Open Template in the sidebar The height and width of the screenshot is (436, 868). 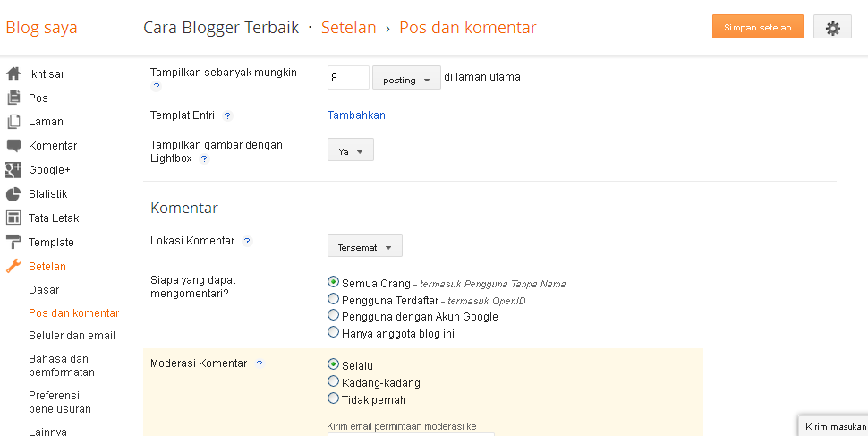click(x=51, y=243)
